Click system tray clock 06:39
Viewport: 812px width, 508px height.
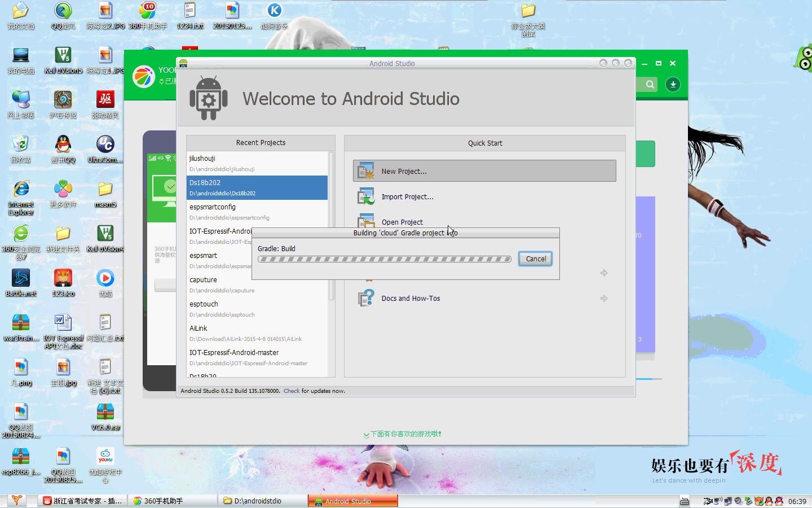coord(797,501)
